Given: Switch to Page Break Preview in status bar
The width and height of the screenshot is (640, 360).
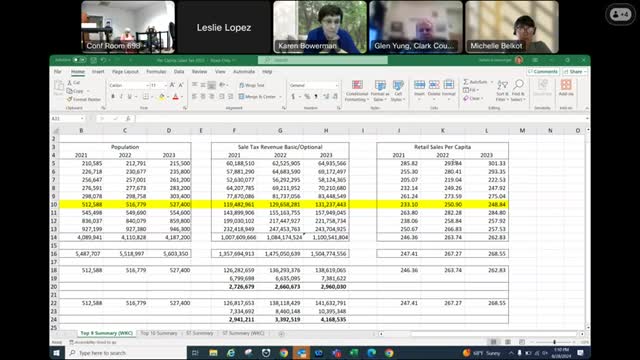Looking at the screenshot, I should coord(522,342).
